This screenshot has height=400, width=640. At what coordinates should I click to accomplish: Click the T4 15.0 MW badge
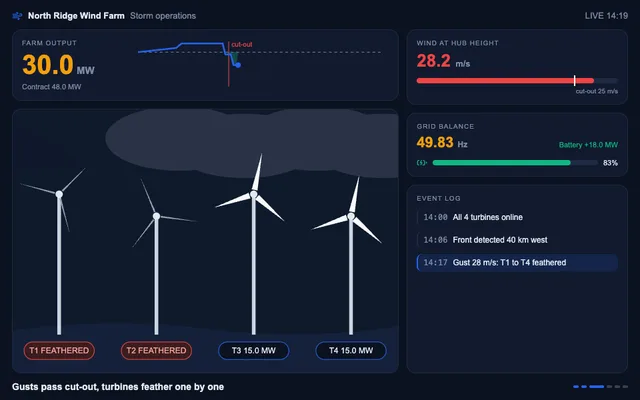click(x=351, y=351)
